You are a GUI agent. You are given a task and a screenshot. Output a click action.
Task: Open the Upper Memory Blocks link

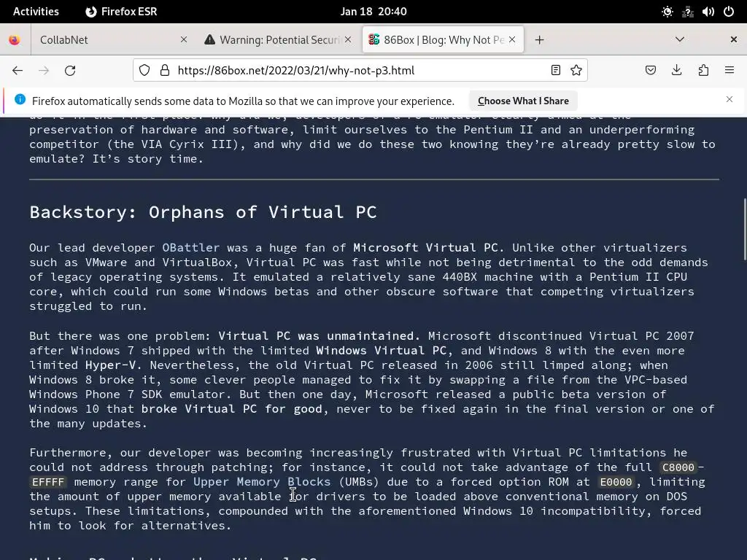[262, 482]
